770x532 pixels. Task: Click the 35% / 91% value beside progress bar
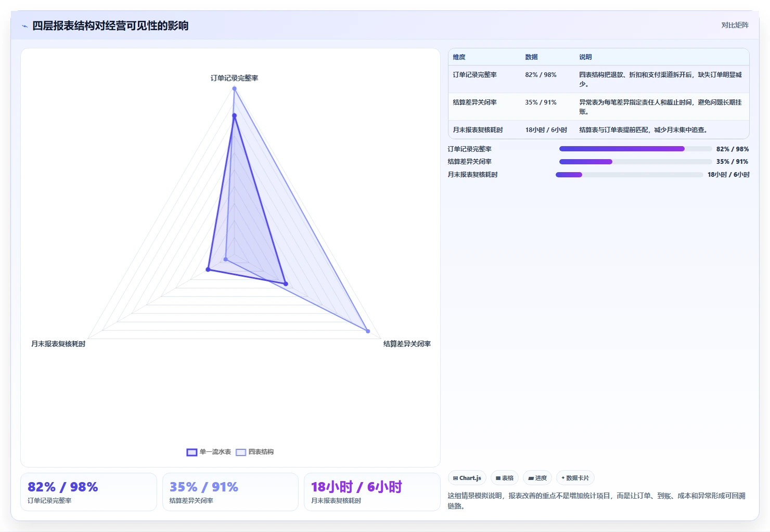733,162
